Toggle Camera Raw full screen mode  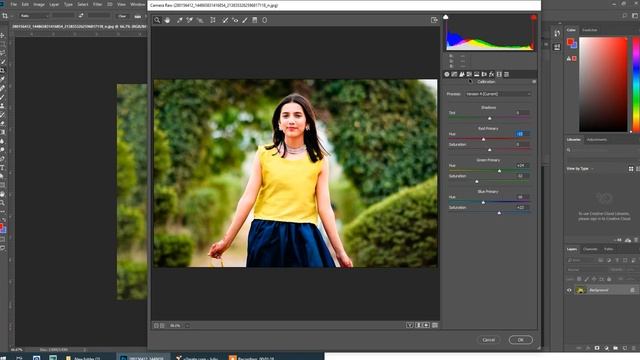pyautogui.click(x=434, y=20)
